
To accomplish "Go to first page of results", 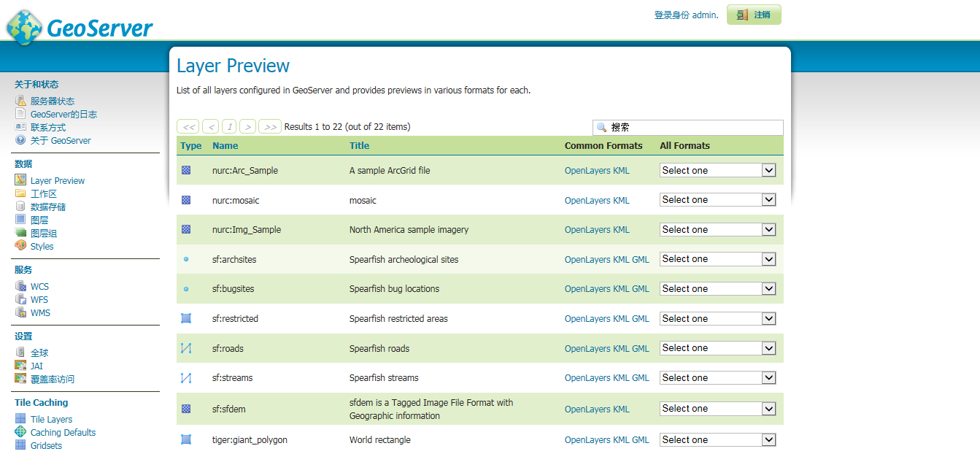I will click(x=188, y=127).
